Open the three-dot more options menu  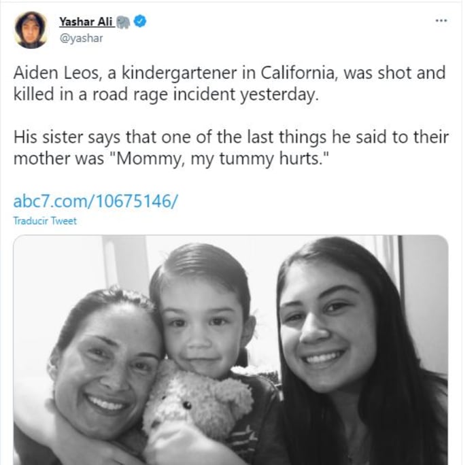(441, 20)
